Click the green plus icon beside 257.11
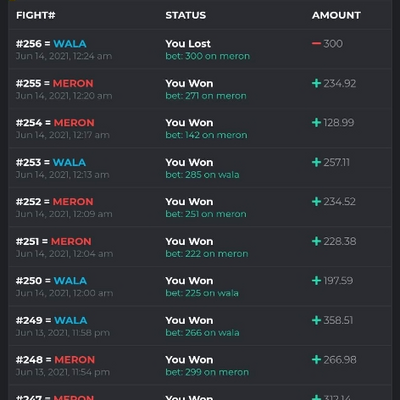The height and width of the screenshot is (400, 400). click(316, 162)
